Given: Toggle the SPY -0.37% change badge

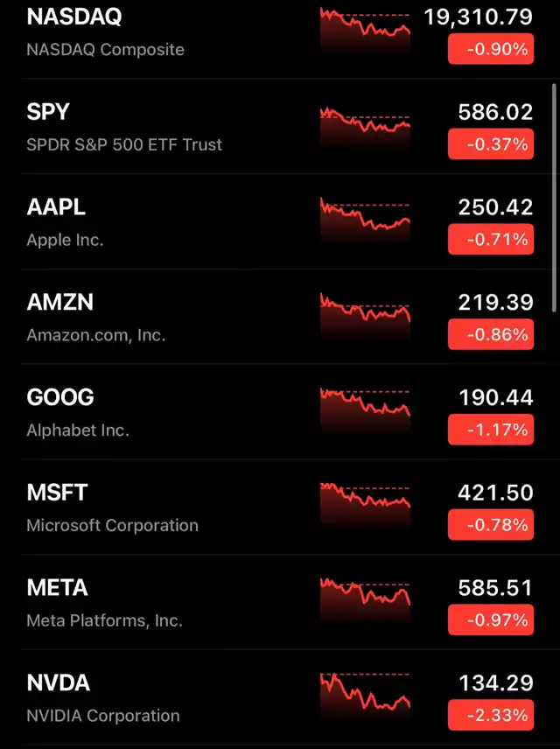Looking at the screenshot, I should pos(490,144).
